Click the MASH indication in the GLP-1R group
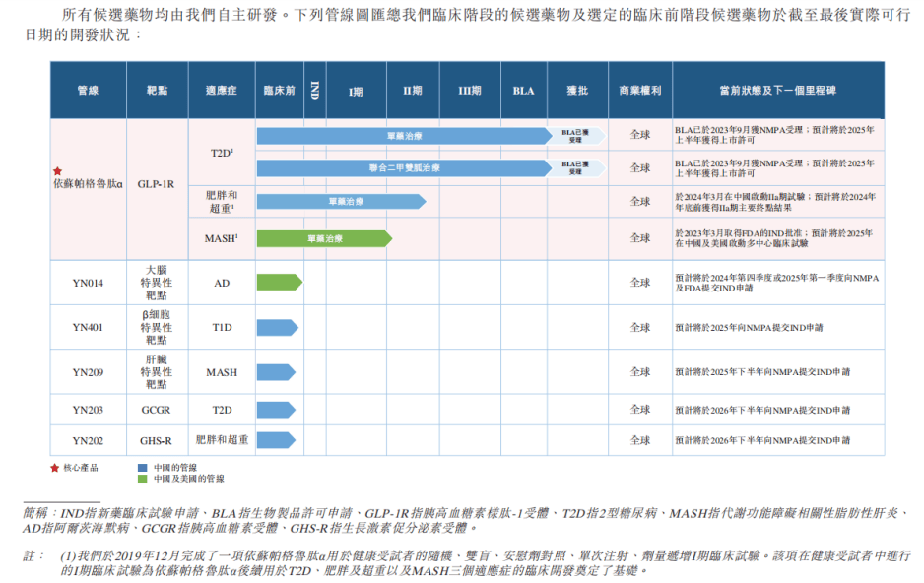 tap(222, 238)
